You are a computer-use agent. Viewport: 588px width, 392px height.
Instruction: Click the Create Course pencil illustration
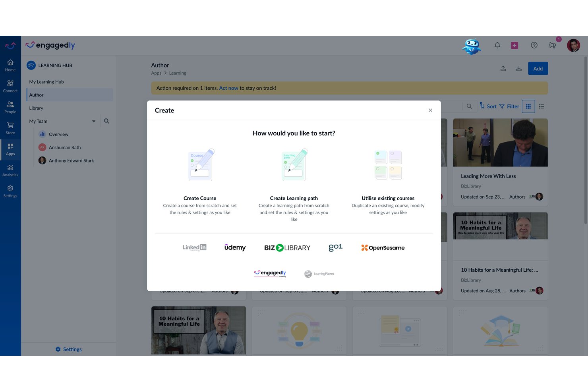click(201, 165)
